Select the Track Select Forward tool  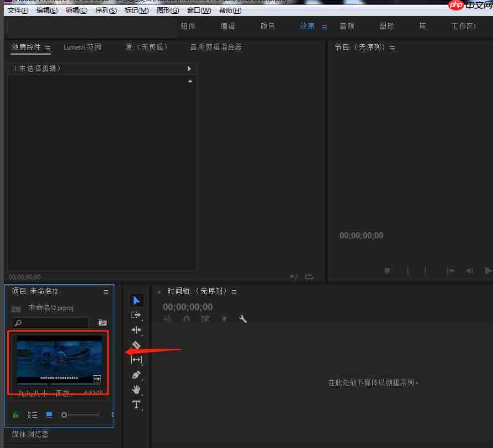136,315
